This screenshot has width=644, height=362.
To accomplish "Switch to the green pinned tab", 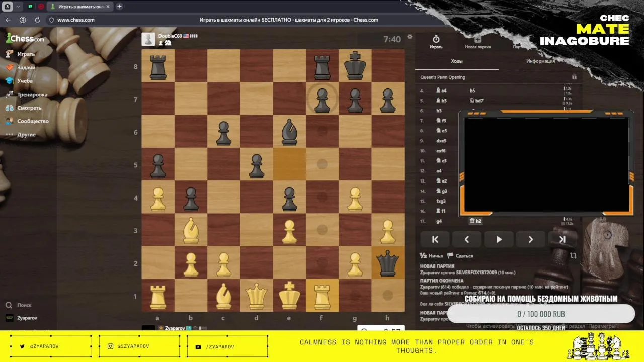I will [30, 7].
